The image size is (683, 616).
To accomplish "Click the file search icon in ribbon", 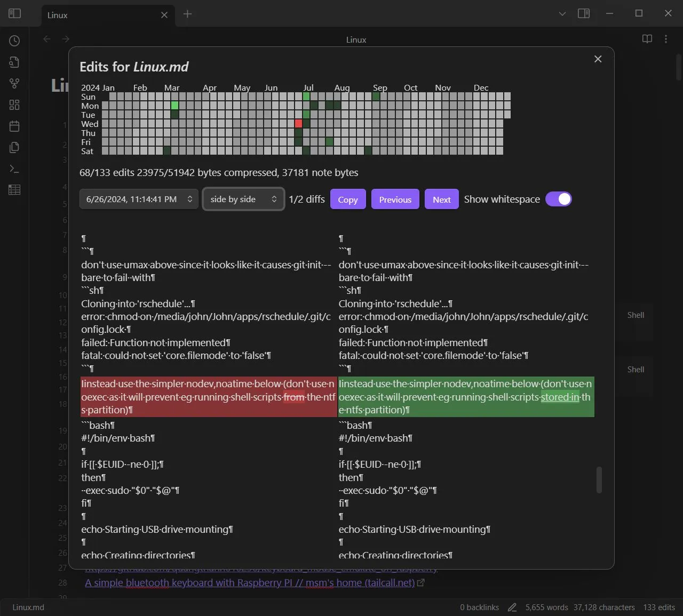I will pos(14,62).
